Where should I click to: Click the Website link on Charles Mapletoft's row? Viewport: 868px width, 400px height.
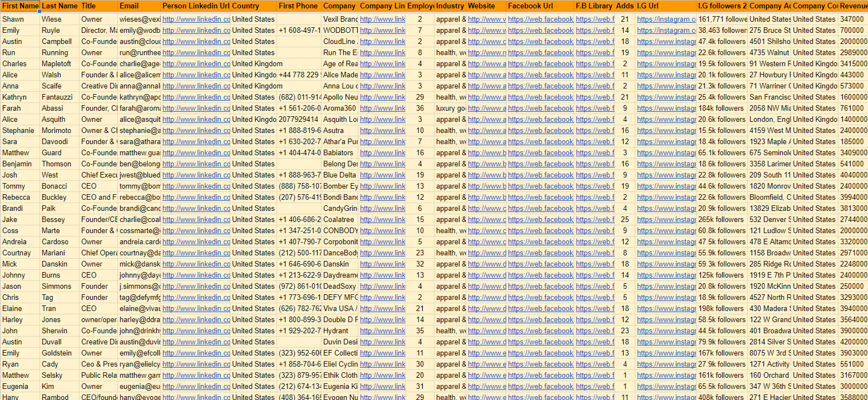(x=484, y=63)
